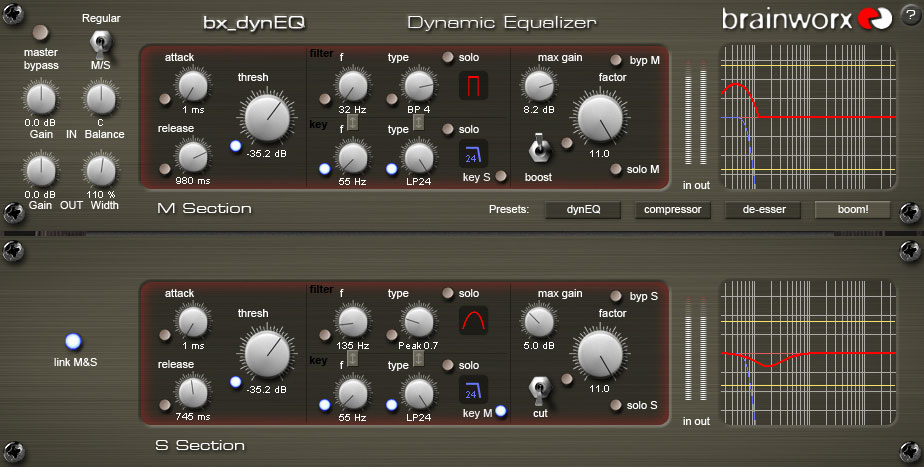Click M section release knob 980 ms
The image size is (924, 467).
(193, 156)
